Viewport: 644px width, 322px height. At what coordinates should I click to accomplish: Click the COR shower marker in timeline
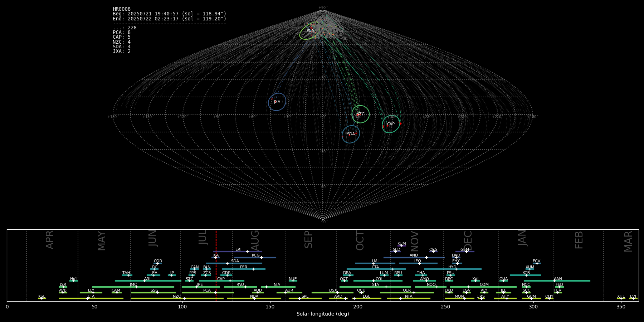coord(158,263)
